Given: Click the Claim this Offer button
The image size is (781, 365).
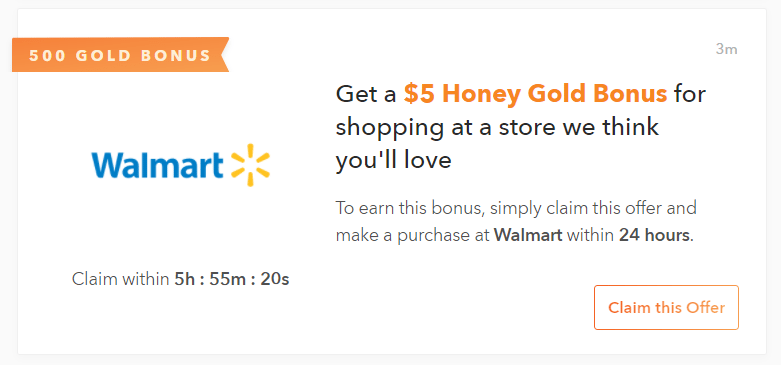Looking at the screenshot, I should click(666, 307).
